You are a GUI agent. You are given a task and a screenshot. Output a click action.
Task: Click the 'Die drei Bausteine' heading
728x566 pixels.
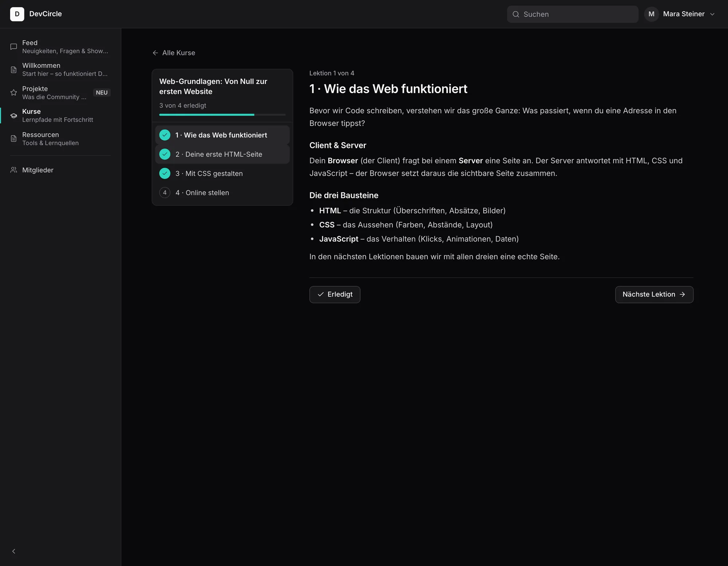point(344,195)
